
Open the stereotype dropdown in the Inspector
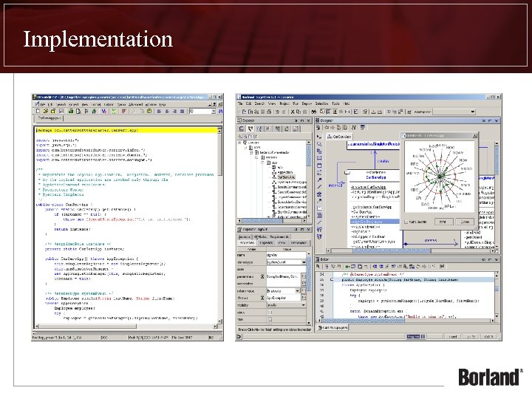304,262
